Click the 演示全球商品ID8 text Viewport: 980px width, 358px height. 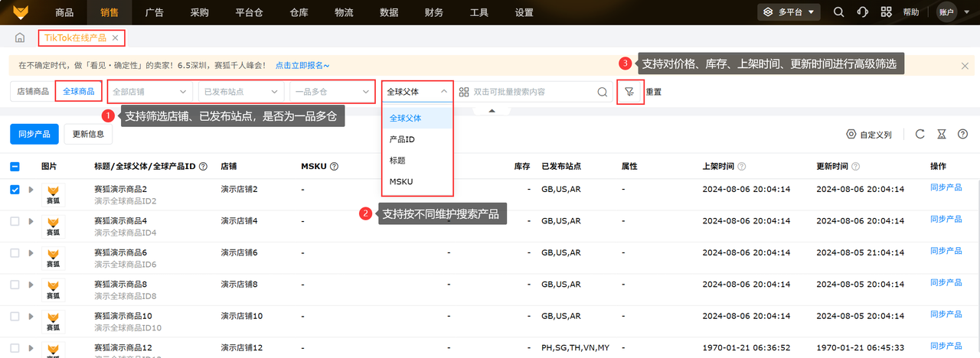[126, 296]
